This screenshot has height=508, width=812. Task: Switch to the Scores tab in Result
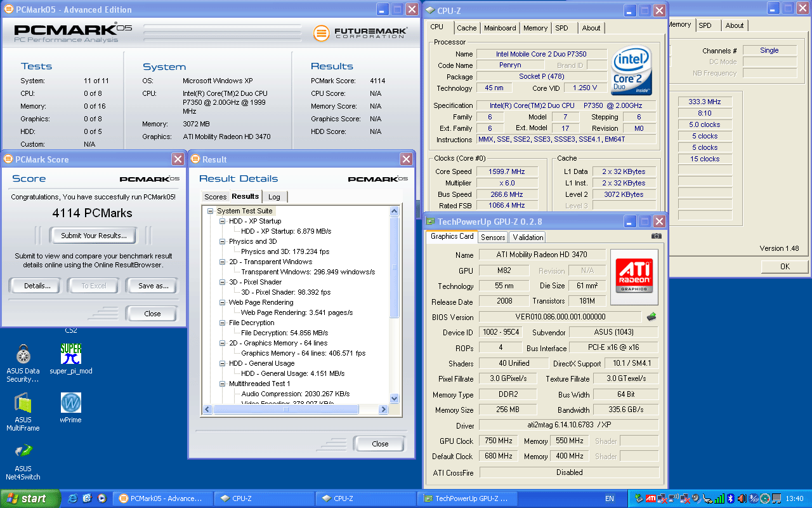point(216,197)
